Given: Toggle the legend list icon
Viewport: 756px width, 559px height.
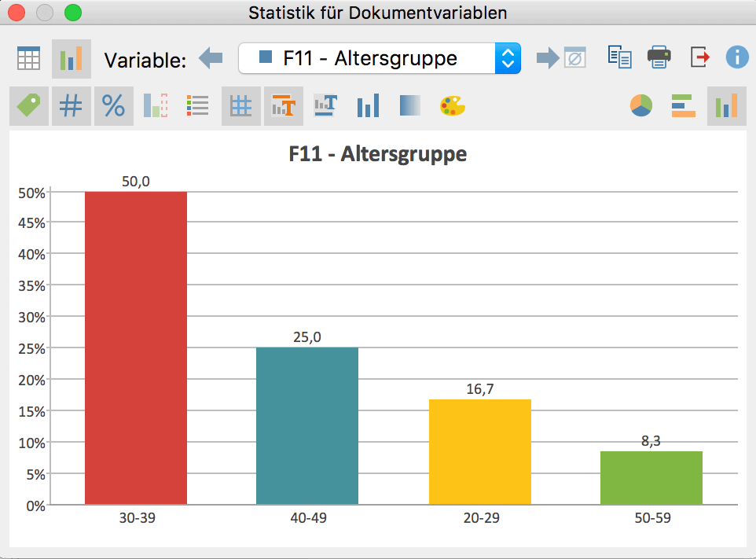Looking at the screenshot, I should click(198, 106).
